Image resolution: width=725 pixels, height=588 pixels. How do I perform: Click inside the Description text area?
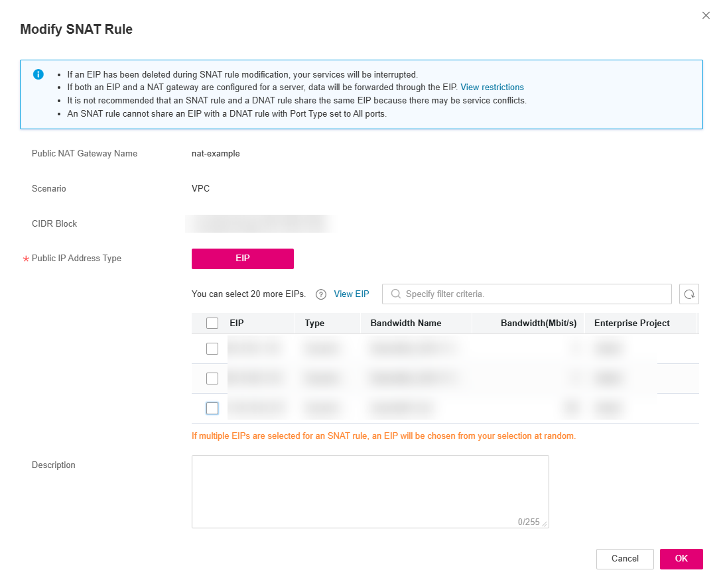[x=370, y=492]
